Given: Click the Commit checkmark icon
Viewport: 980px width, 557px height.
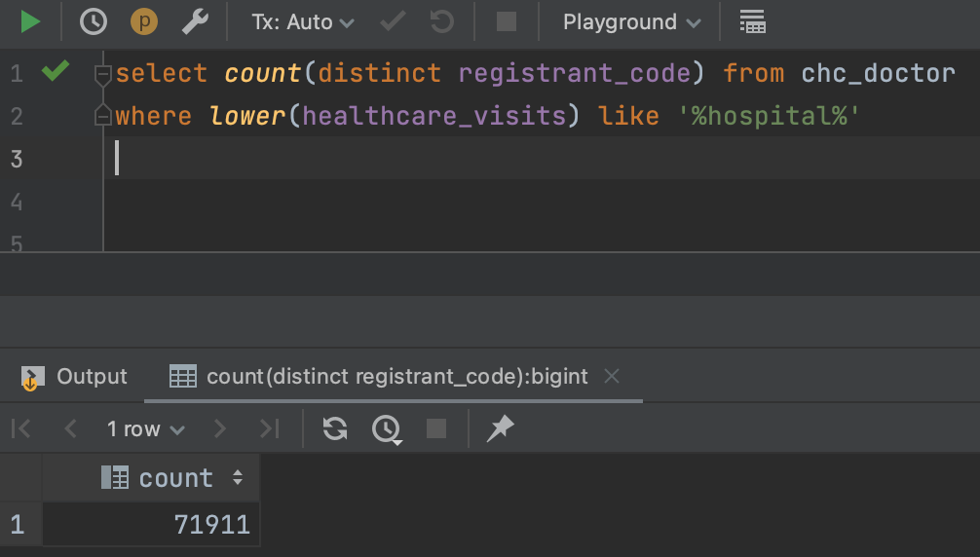Looking at the screenshot, I should click(x=394, y=21).
